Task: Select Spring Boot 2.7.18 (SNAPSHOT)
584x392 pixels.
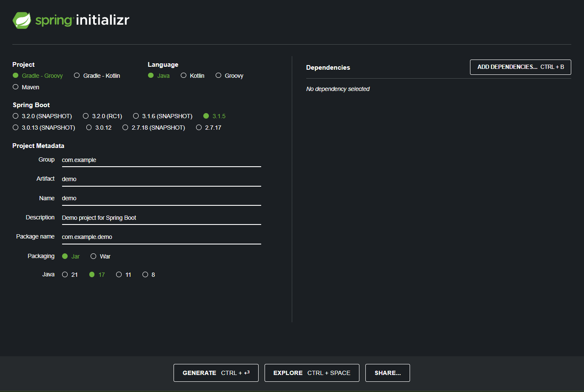Action: 154,128
